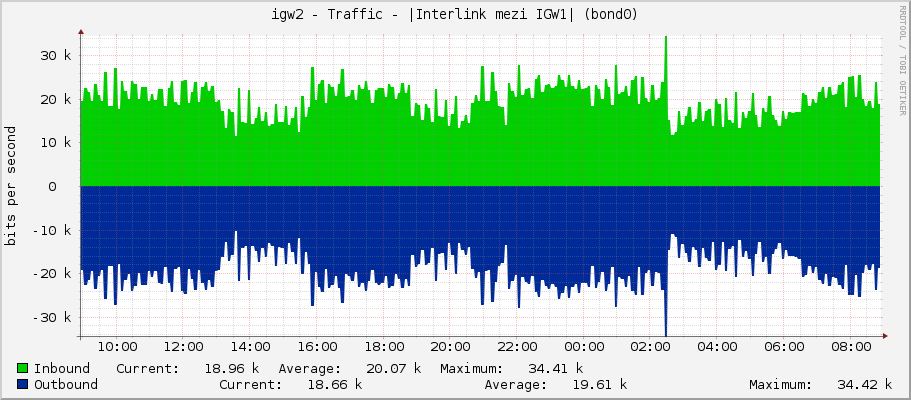
Task: Click the "04:00" time axis label
Action: click(x=718, y=347)
